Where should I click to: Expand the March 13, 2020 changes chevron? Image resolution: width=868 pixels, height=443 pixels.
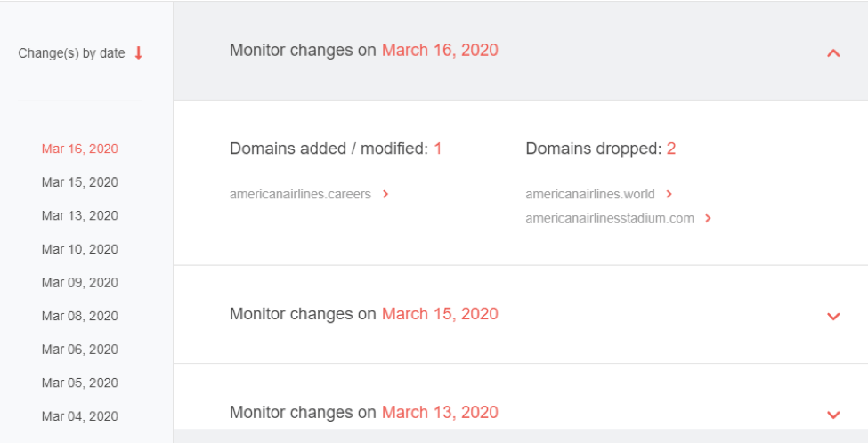pos(833,415)
